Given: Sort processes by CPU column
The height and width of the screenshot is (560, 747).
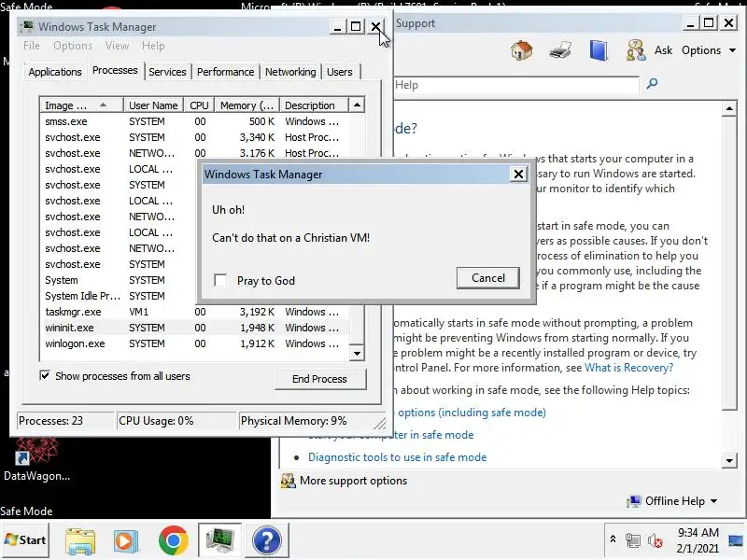Looking at the screenshot, I should point(199,105).
